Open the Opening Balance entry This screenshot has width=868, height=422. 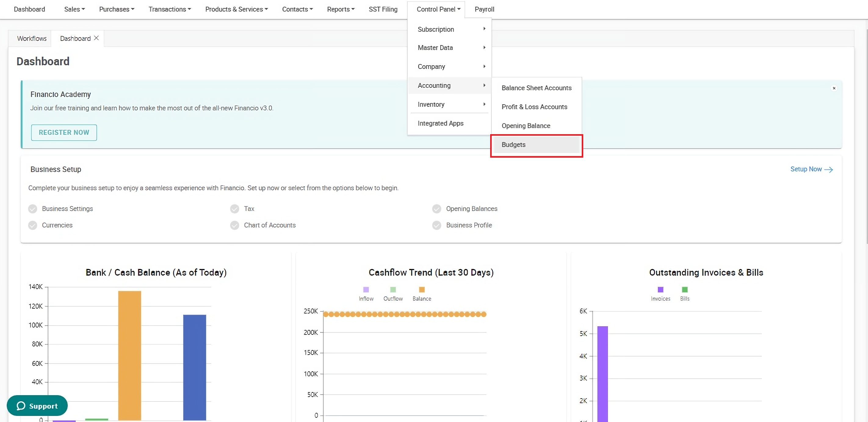coord(537,126)
